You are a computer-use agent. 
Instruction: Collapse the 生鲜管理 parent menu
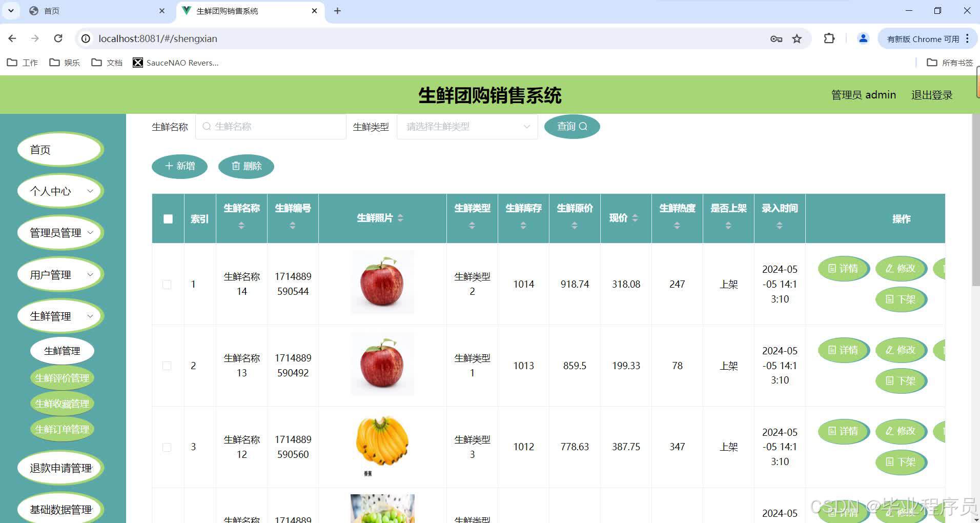60,316
